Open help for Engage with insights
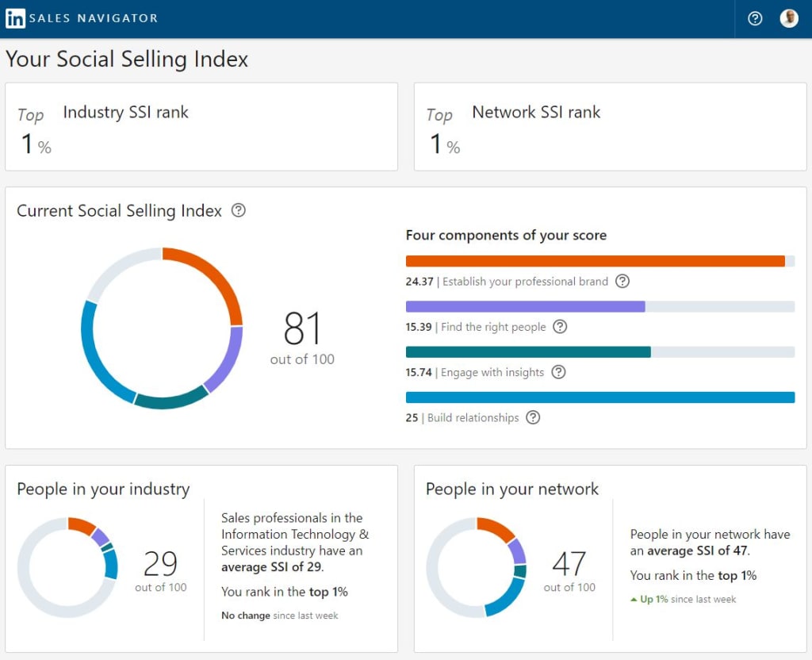 point(558,372)
